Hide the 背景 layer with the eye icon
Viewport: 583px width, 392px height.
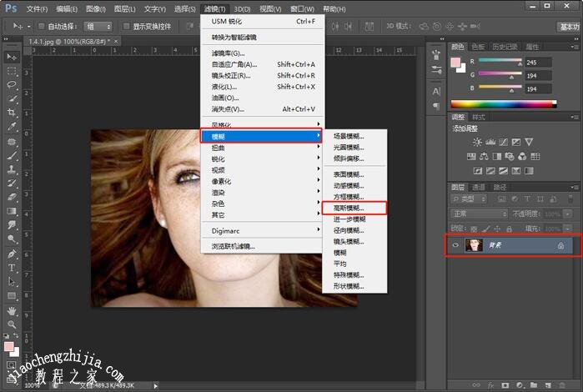click(x=455, y=245)
